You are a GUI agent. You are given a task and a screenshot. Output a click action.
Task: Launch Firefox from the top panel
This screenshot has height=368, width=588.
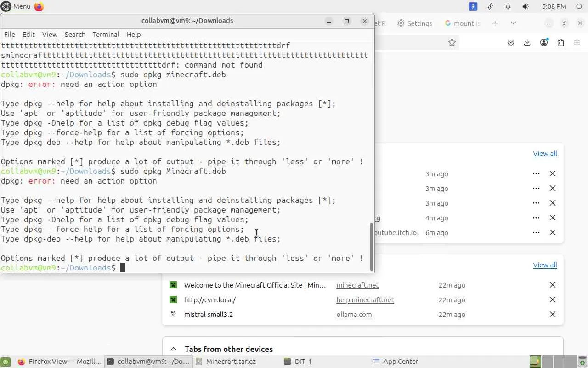click(x=39, y=6)
